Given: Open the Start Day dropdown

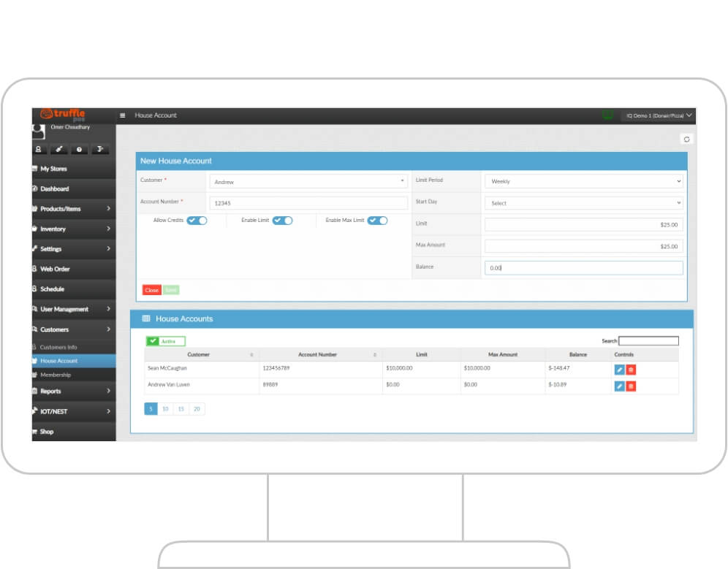Looking at the screenshot, I should (583, 202).
